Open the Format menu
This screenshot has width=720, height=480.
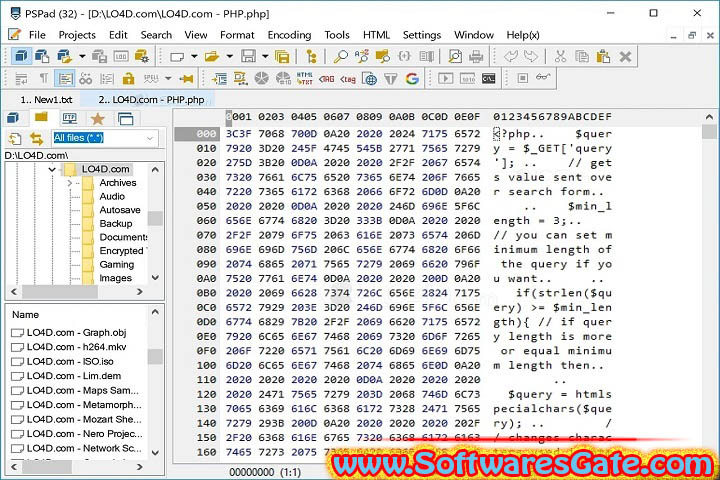[237, 35]
